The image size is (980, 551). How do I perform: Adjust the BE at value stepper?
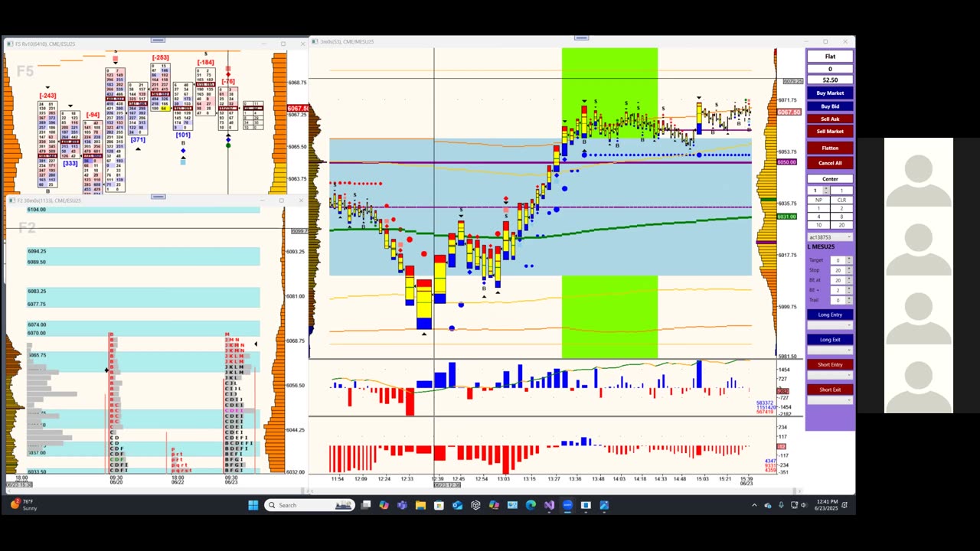coord(849,280)
